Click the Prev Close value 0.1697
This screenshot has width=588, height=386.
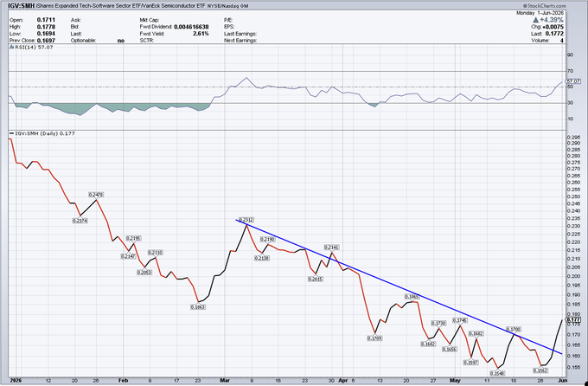(46, 40)
